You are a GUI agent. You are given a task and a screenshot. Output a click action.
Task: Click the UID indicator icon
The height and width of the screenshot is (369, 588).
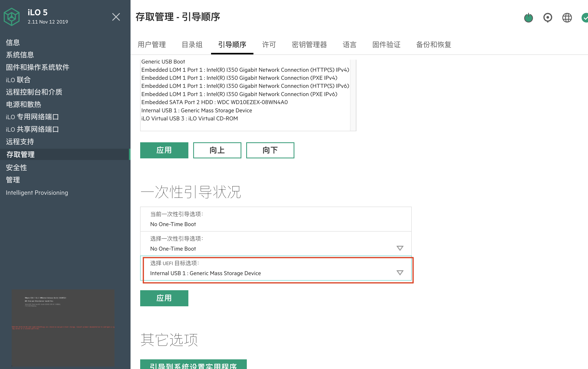(547, 17)
